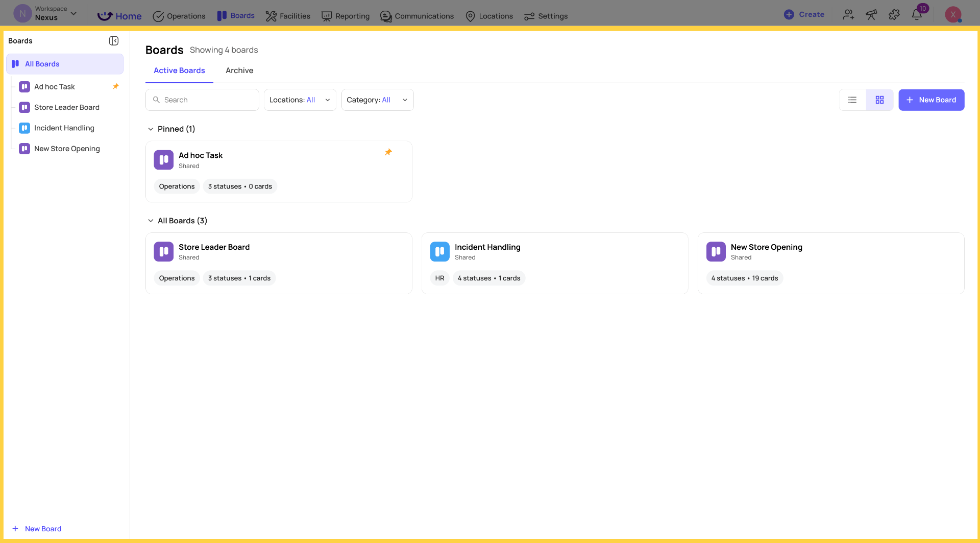This screenshot has width=980, height=543.
Task: Click the search magnifier icon
Action: (157, 100)
